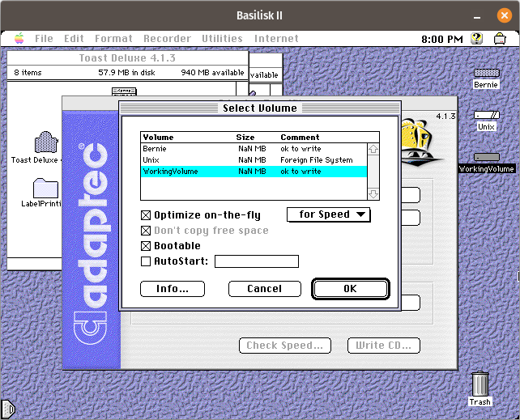
Task: Select the Unix volume row
Action: coord(254,160)
